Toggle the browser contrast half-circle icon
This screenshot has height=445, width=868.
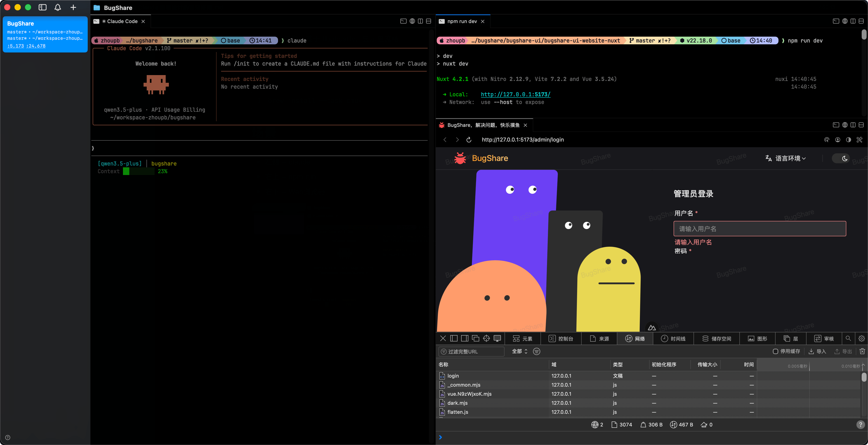tap(849, 140)
